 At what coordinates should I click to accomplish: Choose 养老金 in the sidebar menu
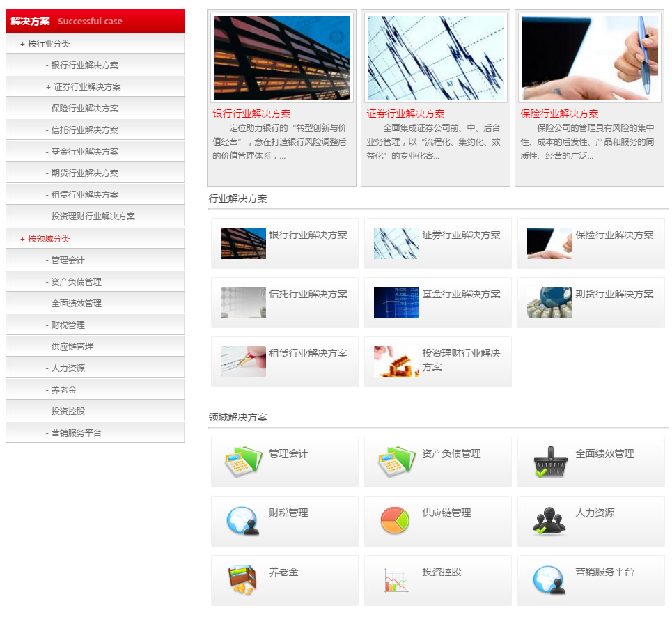pos(95,390)
